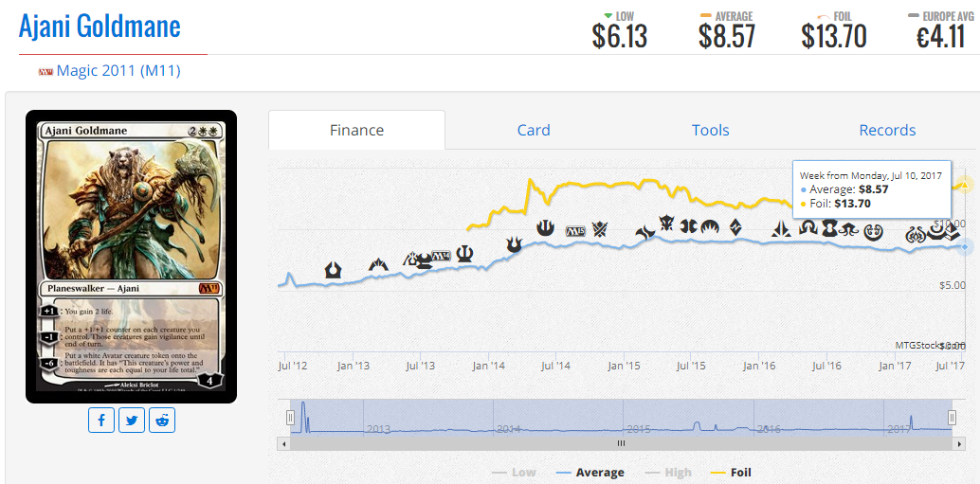Click the Oath of the Gatewatch marker
Viewport: 980px width, 484px height.
pyautogui.click(x=781, y=229)
